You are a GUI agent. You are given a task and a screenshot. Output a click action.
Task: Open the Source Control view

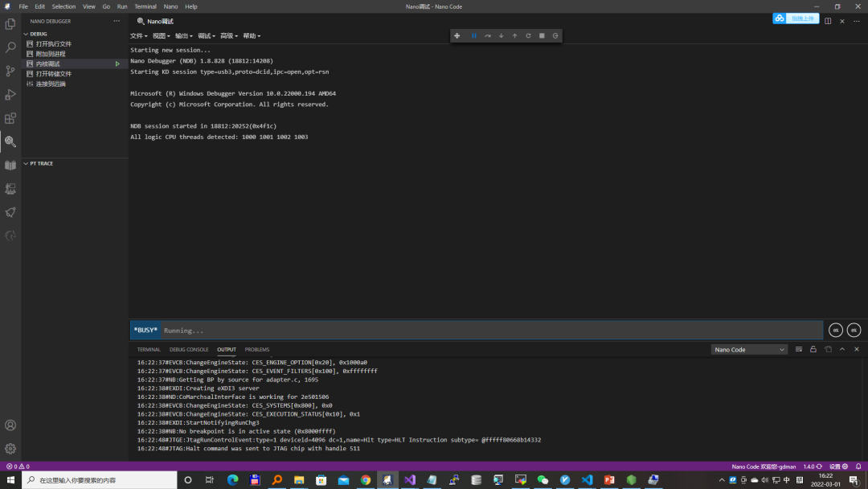[10, 71]
